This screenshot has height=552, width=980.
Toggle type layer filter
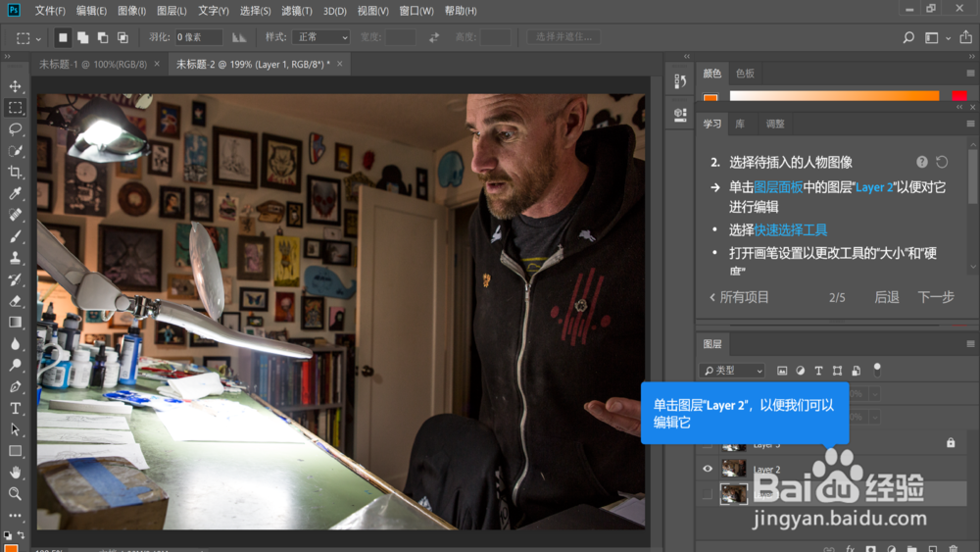818,371
